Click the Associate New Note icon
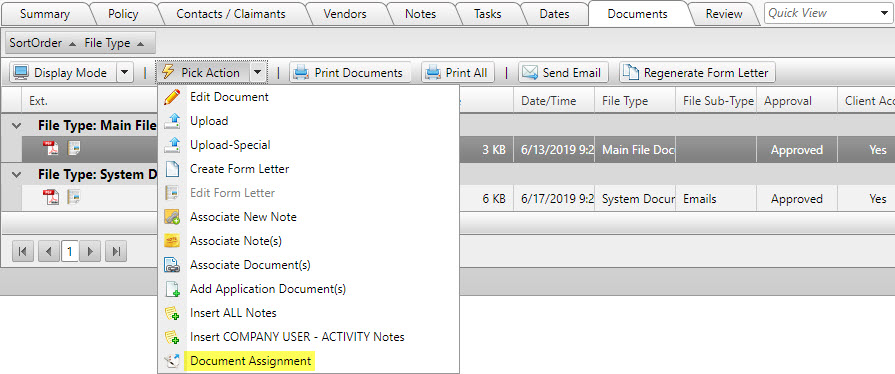 [172, 217]
